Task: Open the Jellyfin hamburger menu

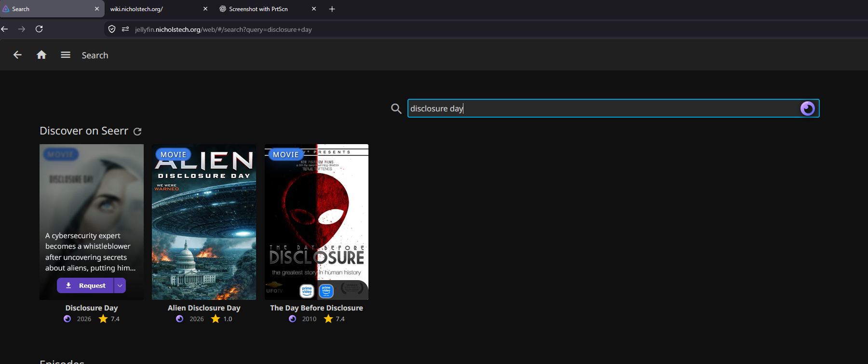Action: pyautogui.click(x=66, y=55)
